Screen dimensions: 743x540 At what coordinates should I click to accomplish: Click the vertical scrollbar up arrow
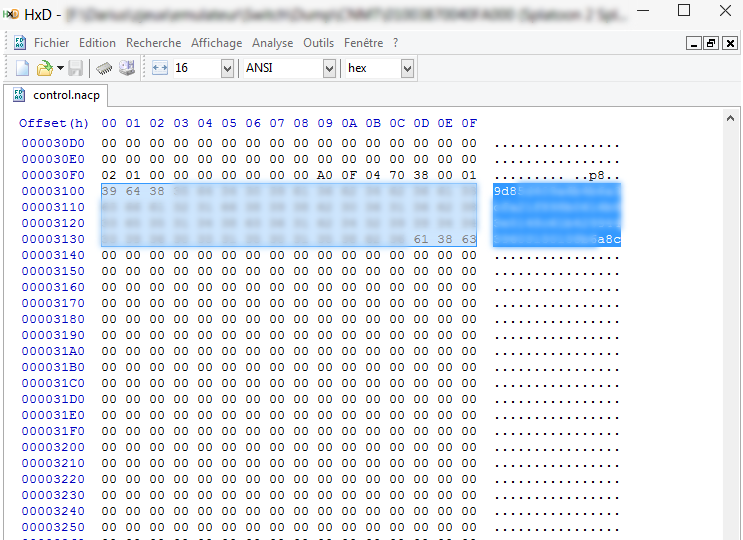click(730, 118)
